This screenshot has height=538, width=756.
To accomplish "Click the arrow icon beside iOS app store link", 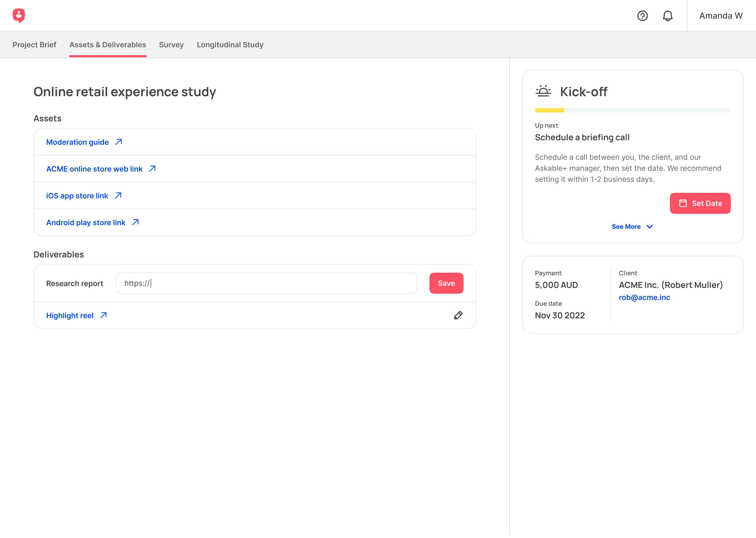I will (118, 196).
